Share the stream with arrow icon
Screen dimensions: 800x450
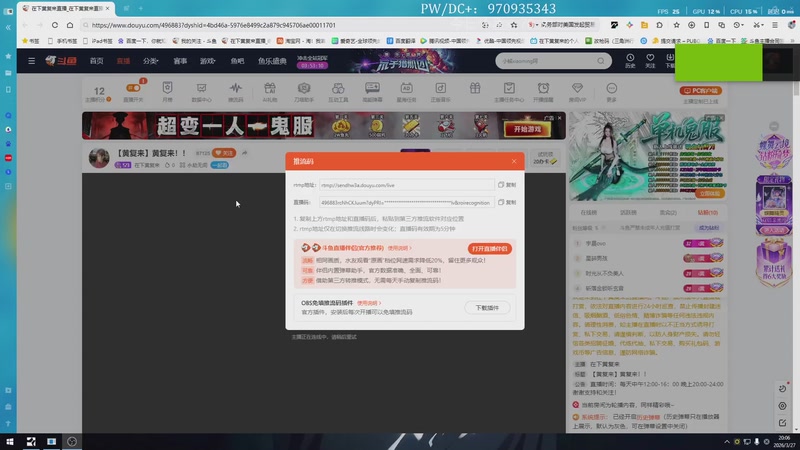click(244, 153)
